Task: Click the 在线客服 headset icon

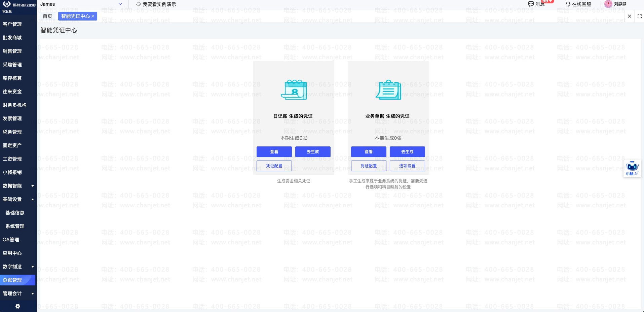Action: point(568,4)
